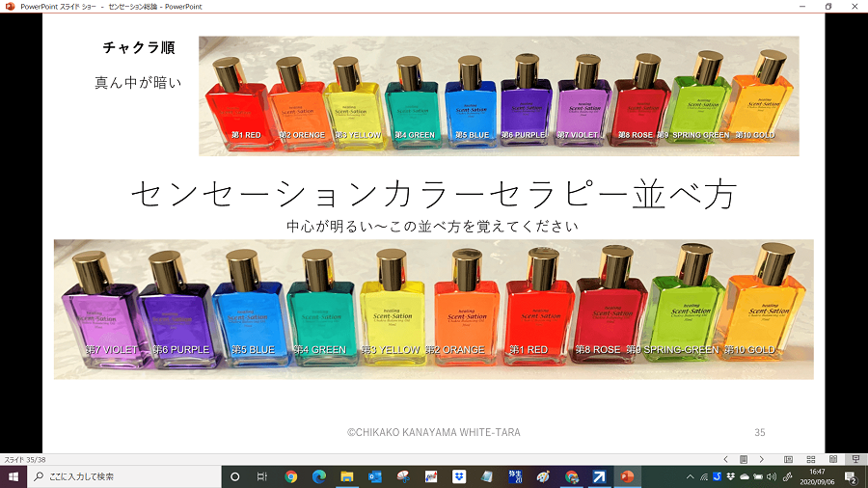Switch to Reading view
The image size is (868, 488).
[x=833, y=459]
